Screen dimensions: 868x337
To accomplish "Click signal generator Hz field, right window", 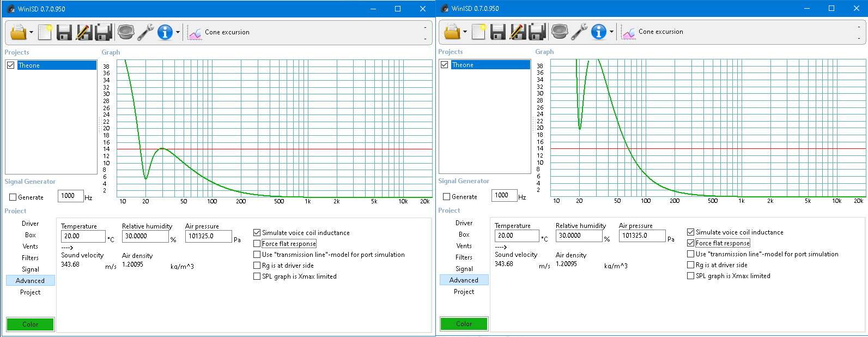I will pos(505,195).
